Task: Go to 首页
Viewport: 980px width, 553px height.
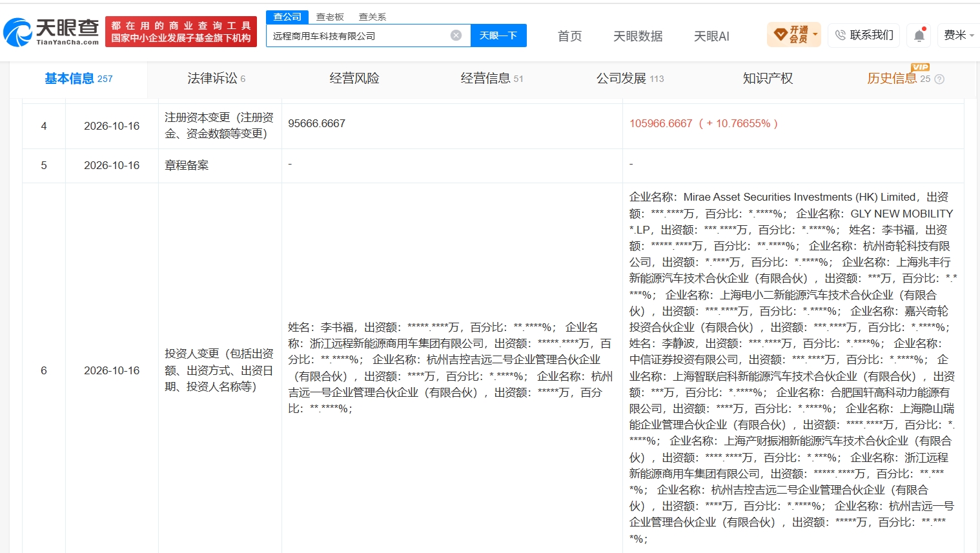Action: (569, 36)
